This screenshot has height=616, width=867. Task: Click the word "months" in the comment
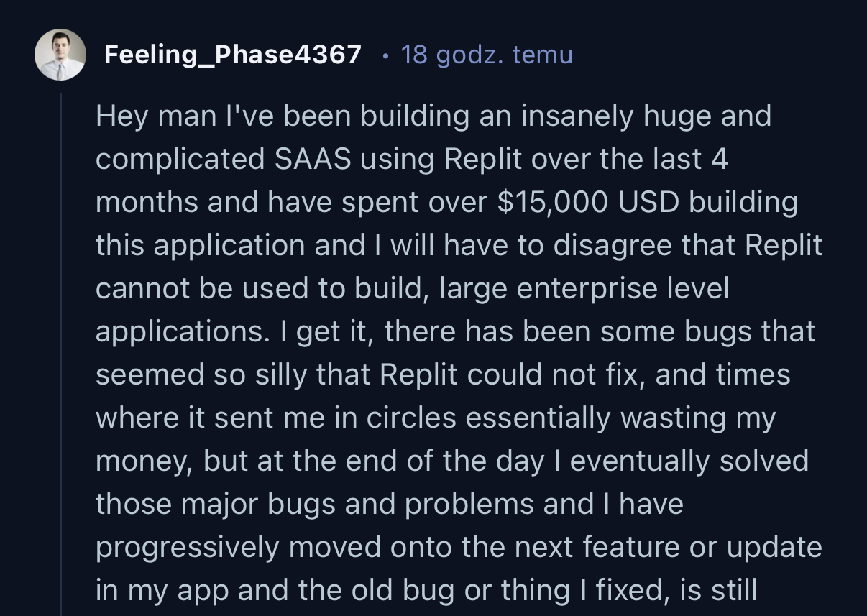coord(147,202)
